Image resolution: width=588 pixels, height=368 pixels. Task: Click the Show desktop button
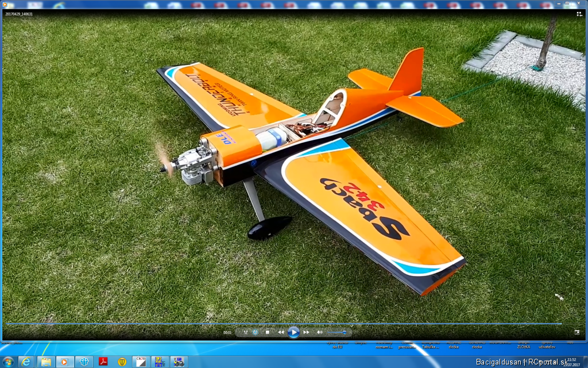pos(585,362)
